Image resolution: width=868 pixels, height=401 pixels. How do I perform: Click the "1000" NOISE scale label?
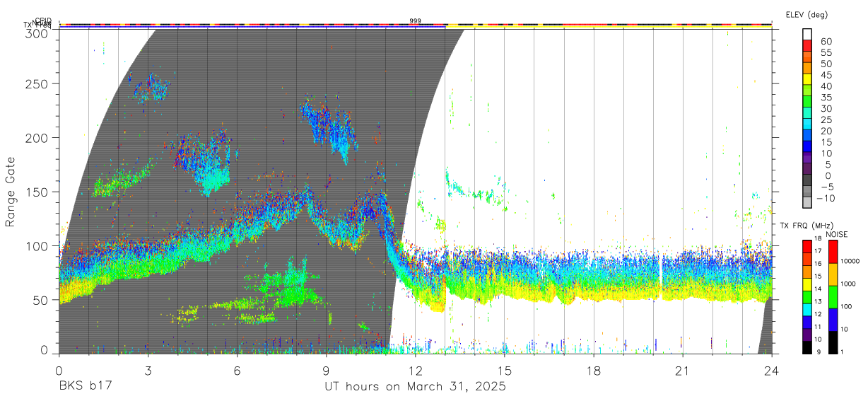(x=850, y=284)
